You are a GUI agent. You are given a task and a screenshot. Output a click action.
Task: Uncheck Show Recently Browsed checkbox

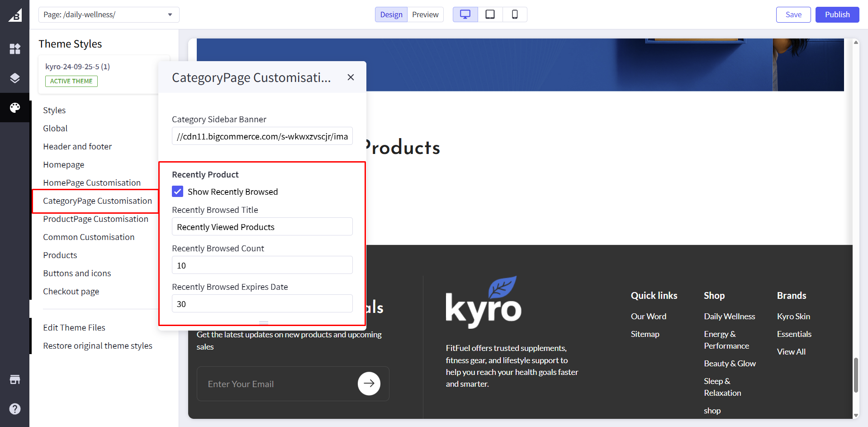178,192
